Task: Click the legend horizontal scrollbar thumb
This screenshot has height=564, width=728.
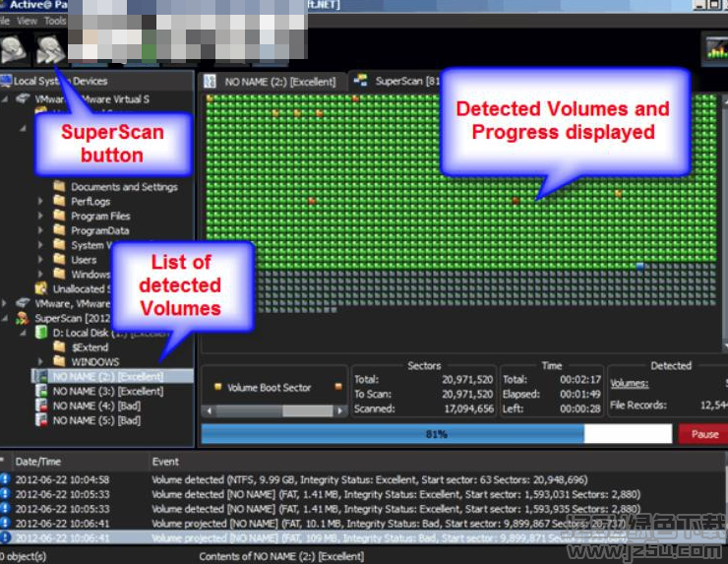Action: tap(307, 410)
